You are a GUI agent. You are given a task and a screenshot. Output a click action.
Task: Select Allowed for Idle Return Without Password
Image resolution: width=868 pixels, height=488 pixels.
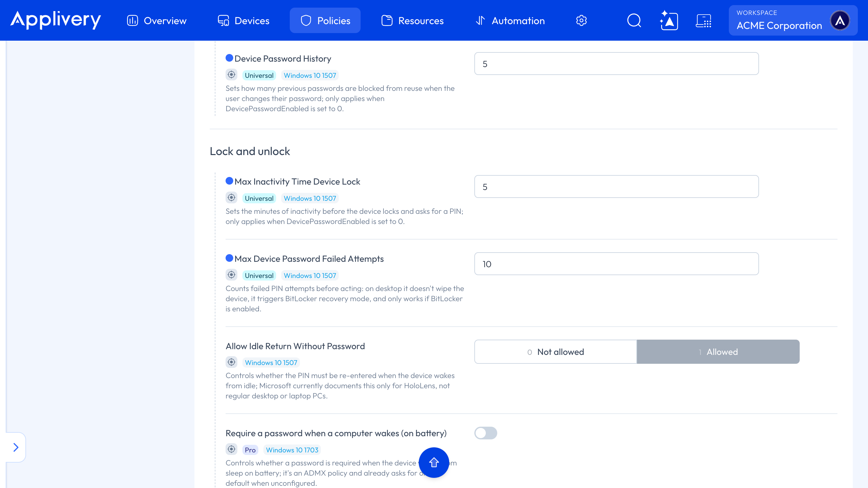718,351
